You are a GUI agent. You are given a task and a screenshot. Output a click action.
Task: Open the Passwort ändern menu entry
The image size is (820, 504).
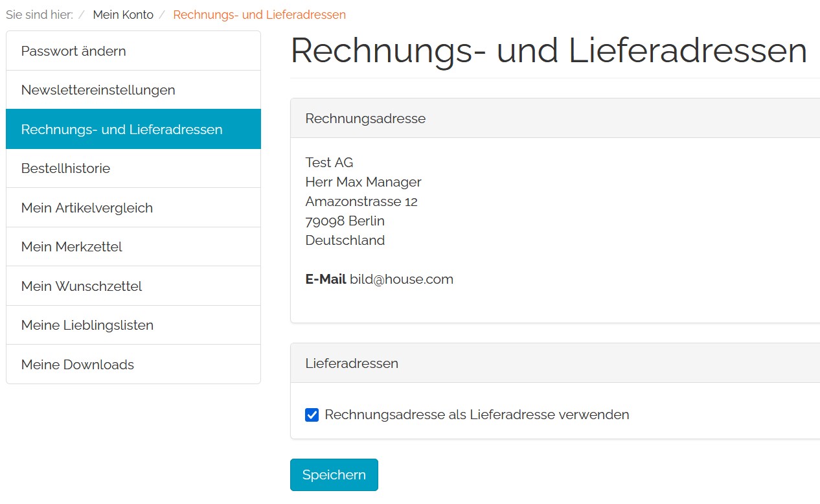[73, 51]
